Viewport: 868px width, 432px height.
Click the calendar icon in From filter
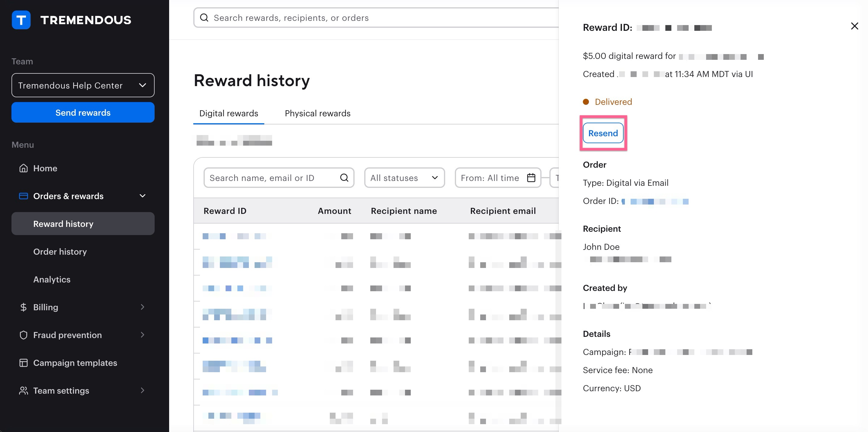(x=531, y=178)
